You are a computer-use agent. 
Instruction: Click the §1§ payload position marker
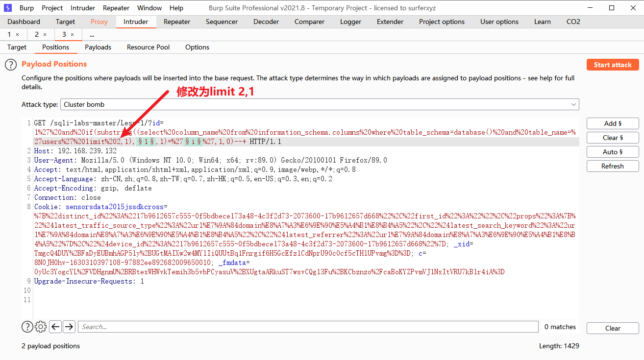point(146,142)
